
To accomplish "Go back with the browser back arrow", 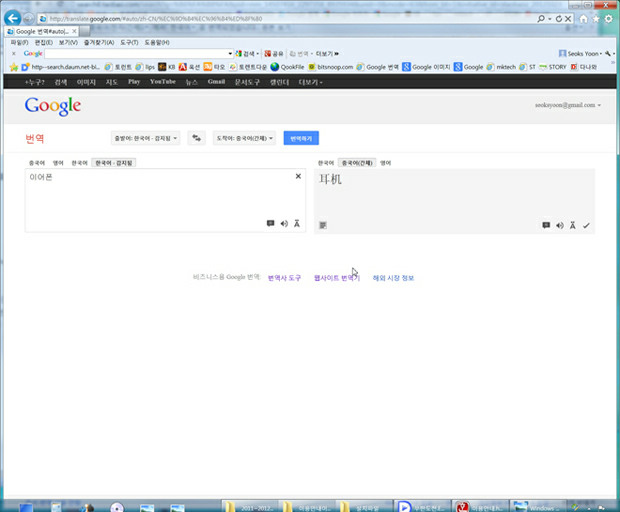I will 13,18.
